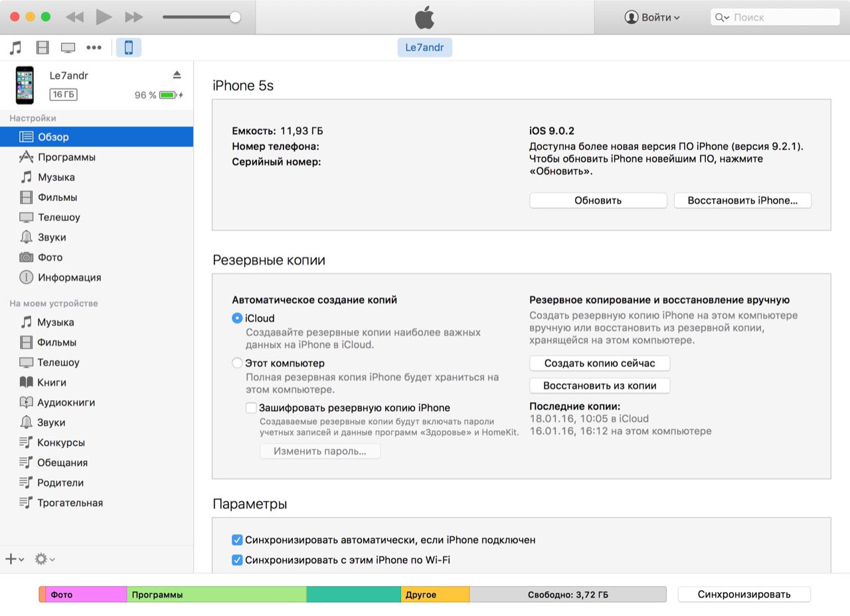Click Изменить пароль button

tap(320, 451)
